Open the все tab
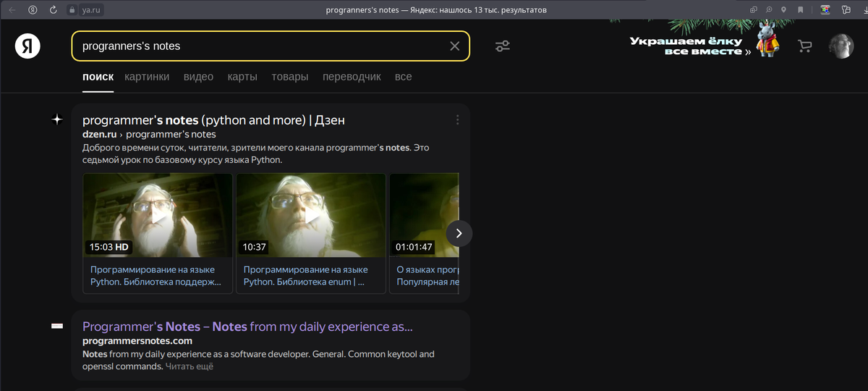Screen dimensions: 868x391 coord(403,77)
